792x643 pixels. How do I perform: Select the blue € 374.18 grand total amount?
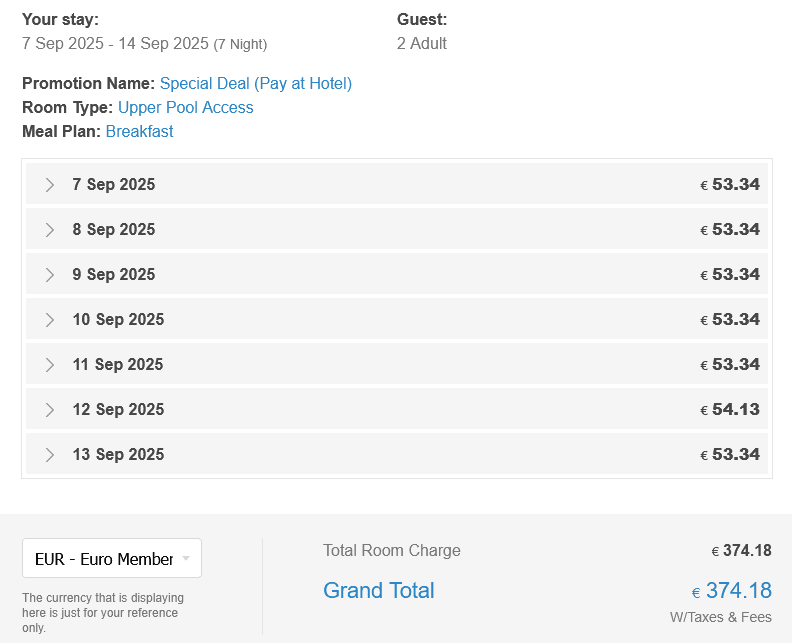732,591
